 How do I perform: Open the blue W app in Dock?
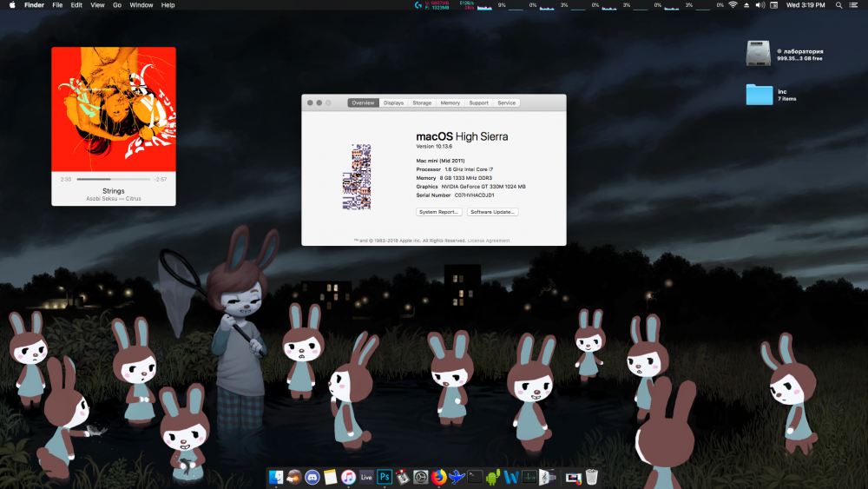tap(511, 477)
